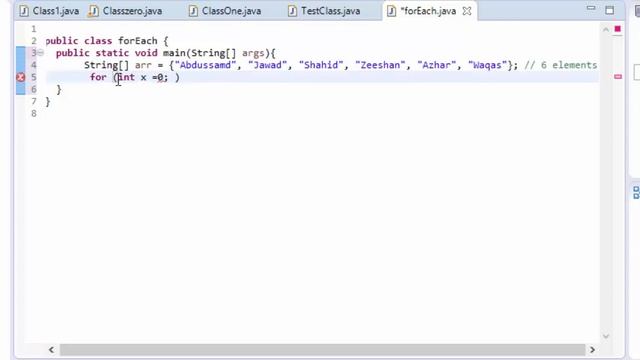Click the class name 'forEach' on line 2
Viewport: 640px width, 360px height.
[138, 41]
